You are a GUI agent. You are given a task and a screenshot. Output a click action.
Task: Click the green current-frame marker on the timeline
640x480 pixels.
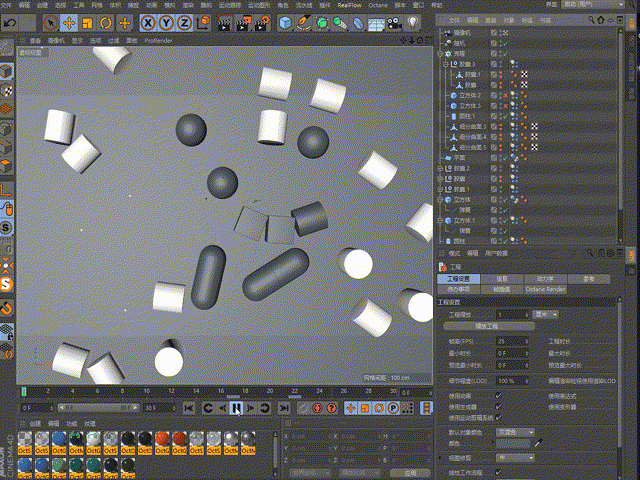(24, 392)
